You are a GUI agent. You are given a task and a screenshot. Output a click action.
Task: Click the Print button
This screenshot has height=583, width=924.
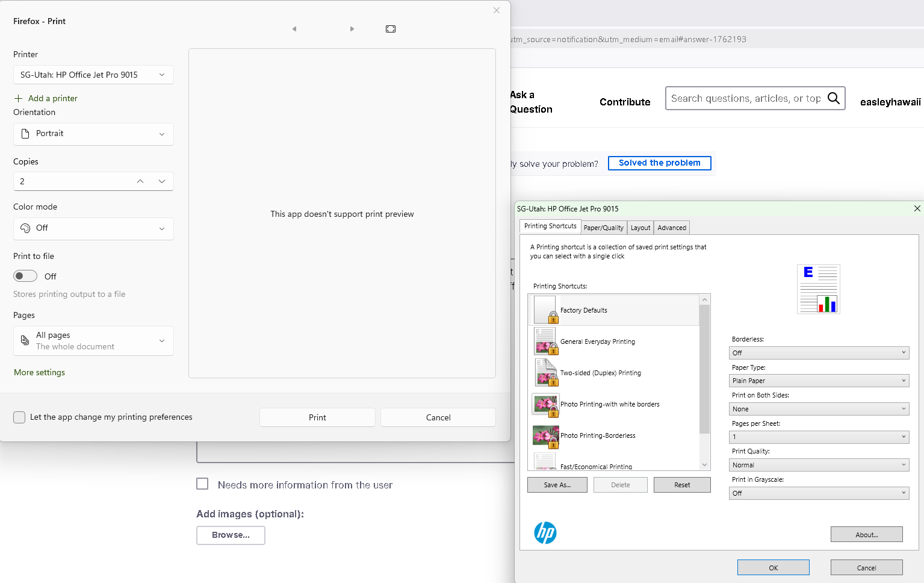(x=317, y=417)
